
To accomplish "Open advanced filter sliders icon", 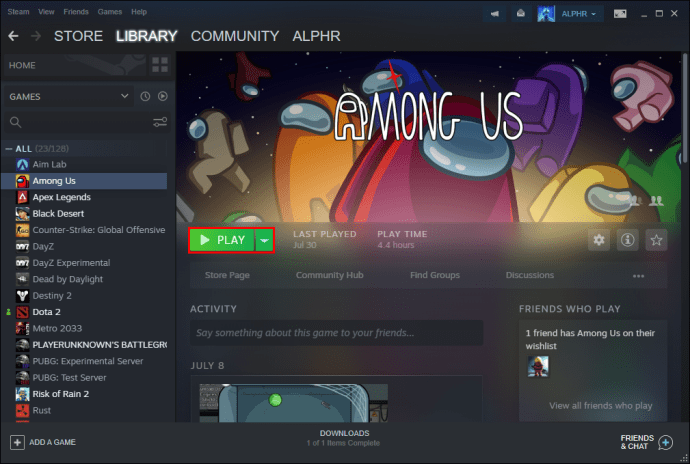I will (x=160, y=122).
